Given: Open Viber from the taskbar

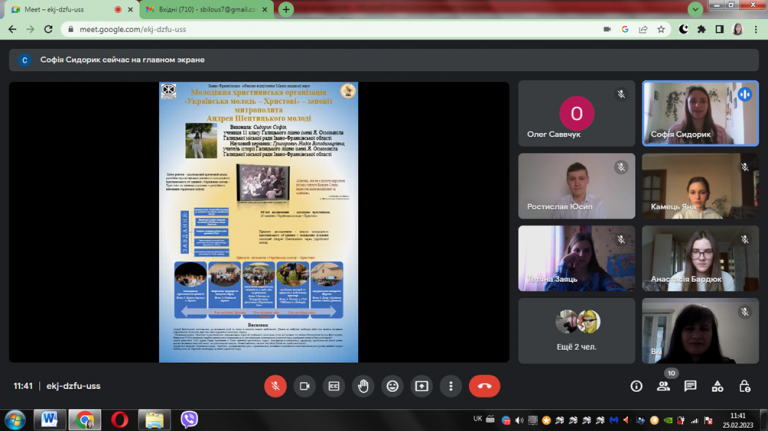Looking at the screenshot, I should pyautogui.click(x=189, y=420).
